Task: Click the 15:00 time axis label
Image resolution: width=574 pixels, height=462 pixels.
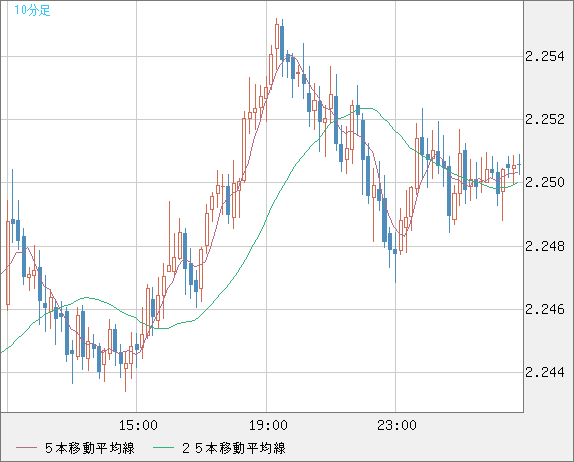Action: pos(138,425)
